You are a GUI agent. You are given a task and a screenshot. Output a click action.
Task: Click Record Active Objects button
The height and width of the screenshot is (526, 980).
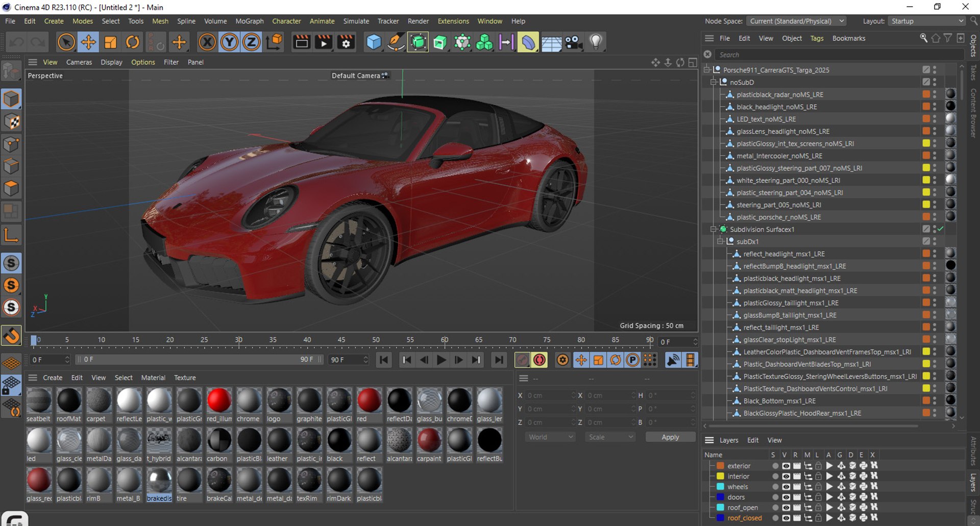(522, 360)
